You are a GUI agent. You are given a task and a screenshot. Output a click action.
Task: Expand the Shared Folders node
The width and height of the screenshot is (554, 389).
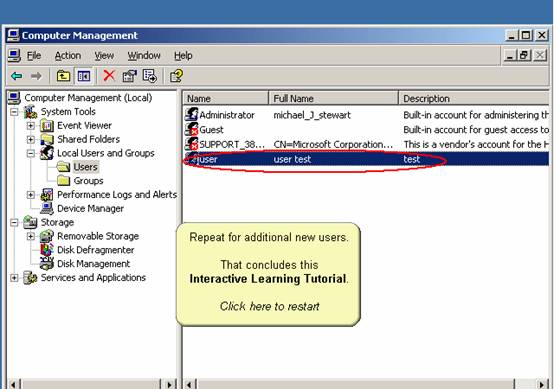[x=31, y=140]
